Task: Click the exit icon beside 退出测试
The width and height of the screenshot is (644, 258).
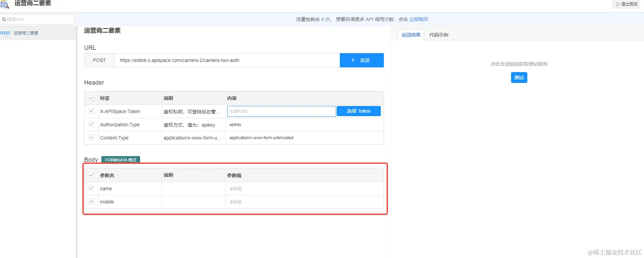Action: coord(618,4)
